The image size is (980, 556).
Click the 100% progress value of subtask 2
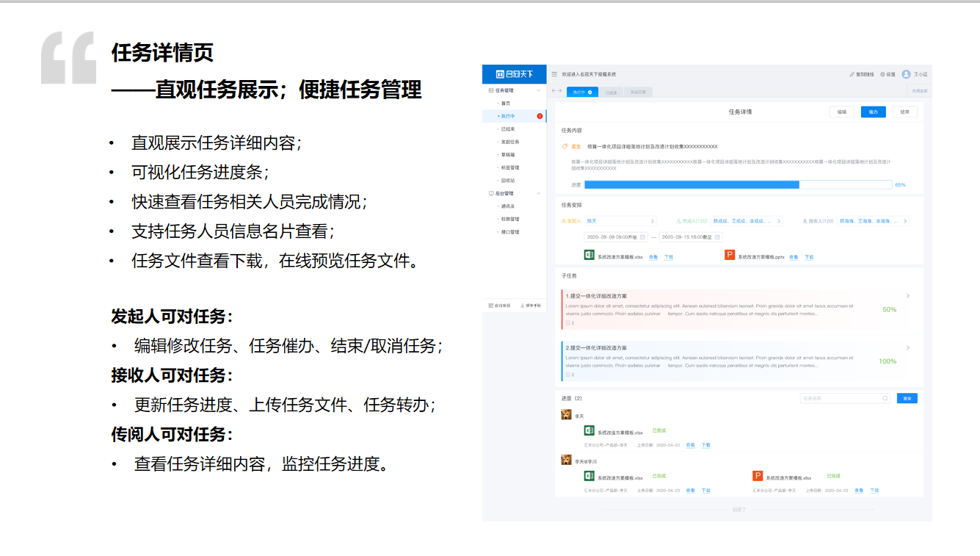888,361
